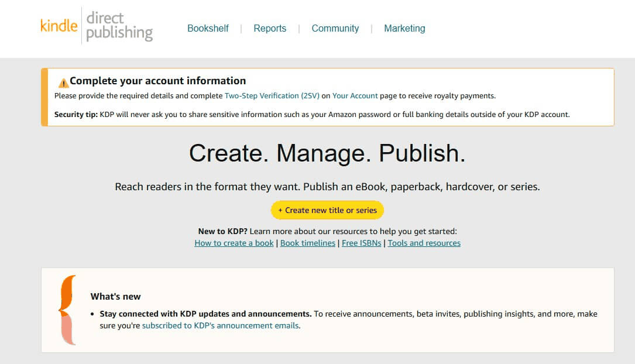Open How to create a book link
The width and height of the screenshot is (635, 364).
(x=234, y=243)
